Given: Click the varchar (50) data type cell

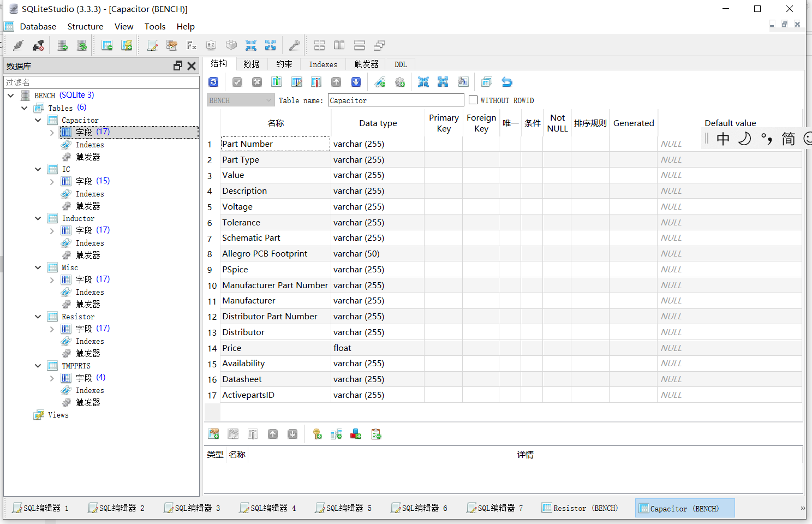Looking at the screenshot, I should 377,253.
